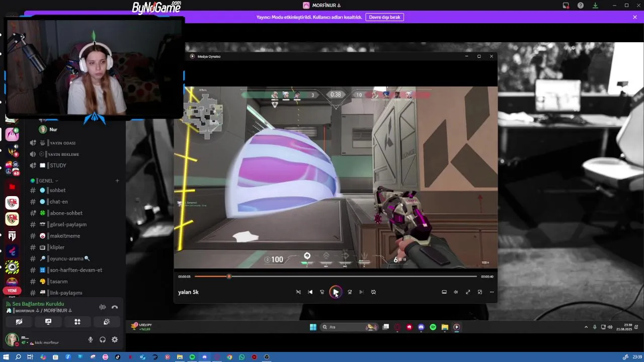Open the klipler channel
This screenshot has height=362, width=644.
pyautogui.click(x=74, y=247)
